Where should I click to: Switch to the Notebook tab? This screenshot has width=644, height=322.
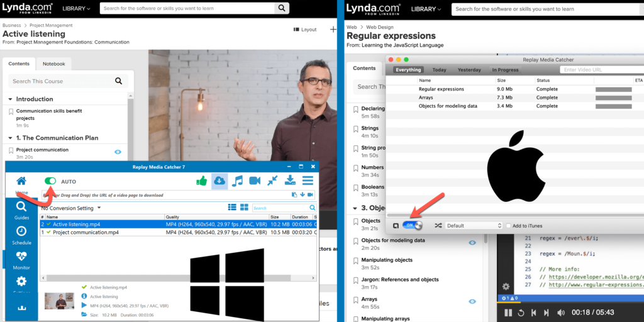point(54,64)
